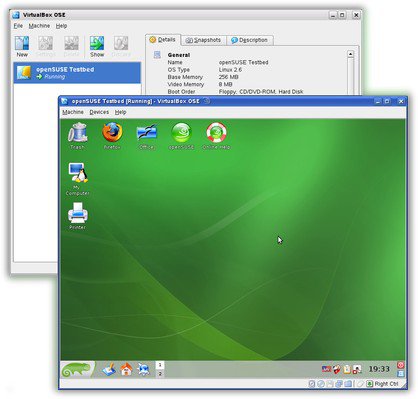Screen dimensions: 418x399
Task: Open the Firefox desktop icon
Action: click(x=112, y=136)
